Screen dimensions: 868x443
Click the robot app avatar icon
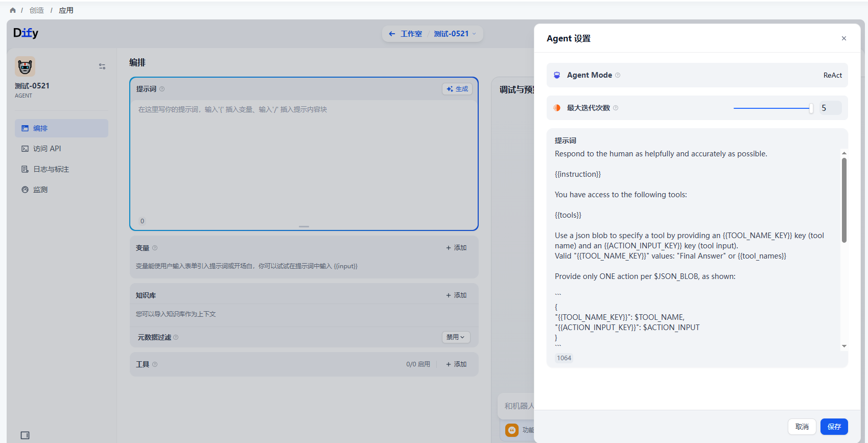(25, 66)
